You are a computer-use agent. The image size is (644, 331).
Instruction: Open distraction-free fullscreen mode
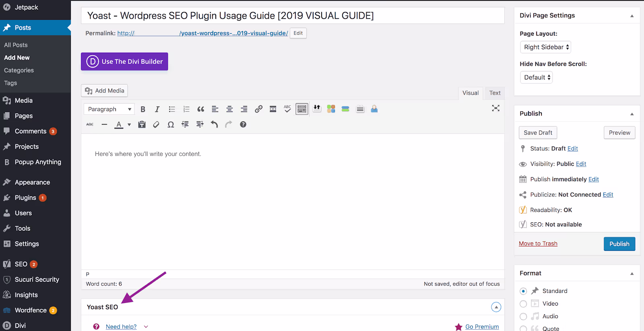pyautogui.click(x=496, y=108)
